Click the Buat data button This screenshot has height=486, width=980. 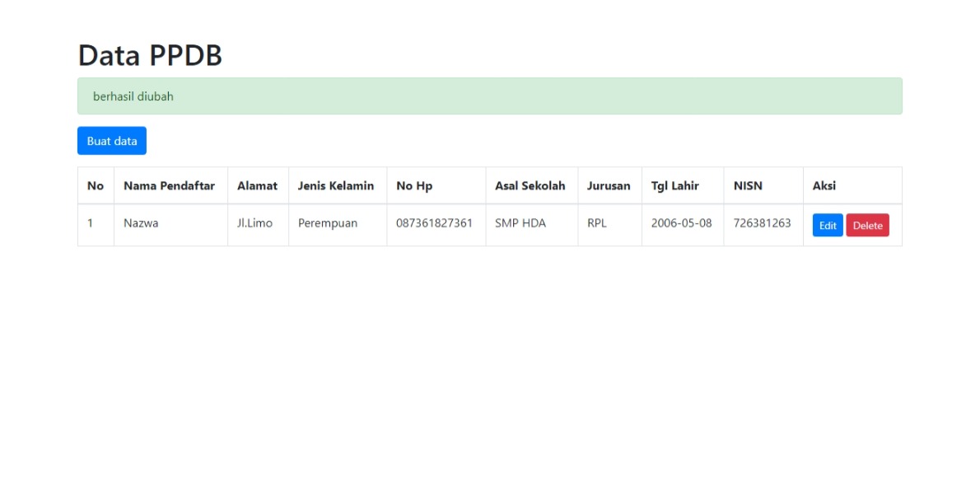(111, 141)
